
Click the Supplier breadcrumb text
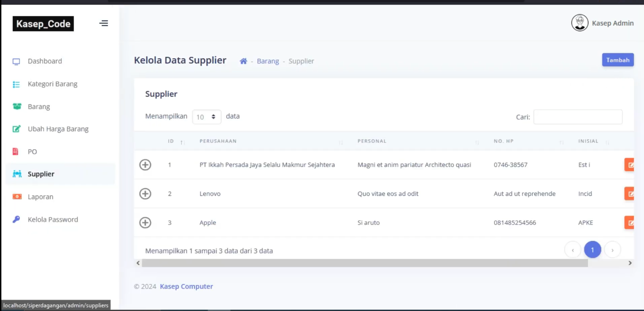(x=301, y=61)
